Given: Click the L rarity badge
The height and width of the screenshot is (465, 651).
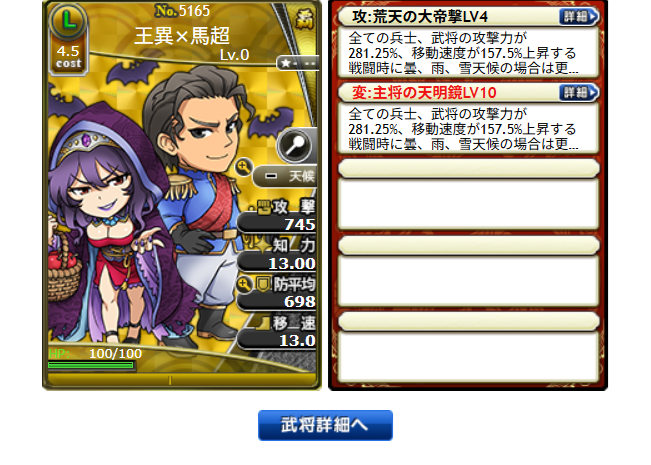Looking at the screenshot, I should click(x=68, y=20).
